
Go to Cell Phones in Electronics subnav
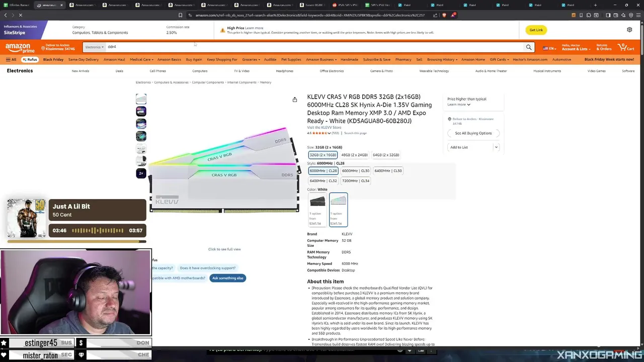pyautogui.click(x=157, y=71)
